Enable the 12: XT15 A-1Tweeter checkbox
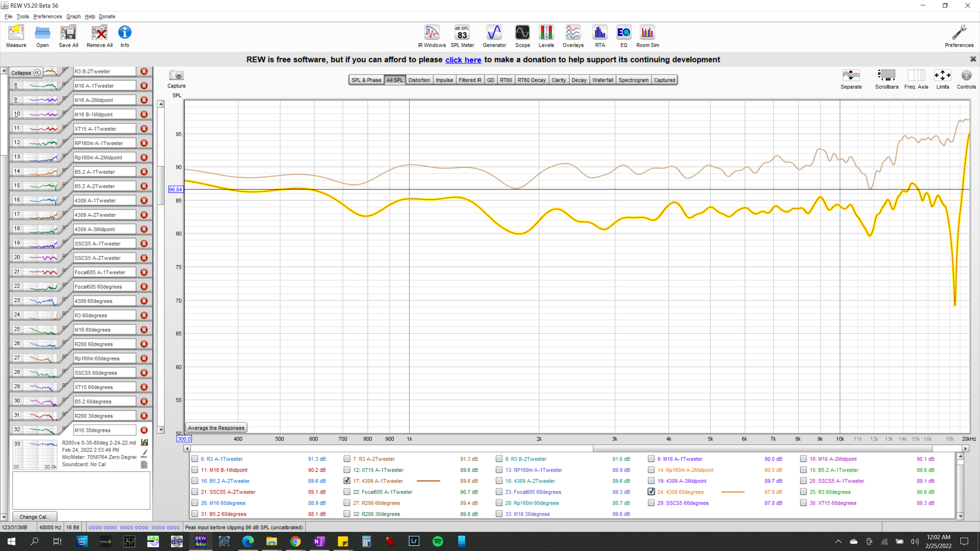Image resolution: width=980 pixels, height=551 pixels. tap(347, 470)
